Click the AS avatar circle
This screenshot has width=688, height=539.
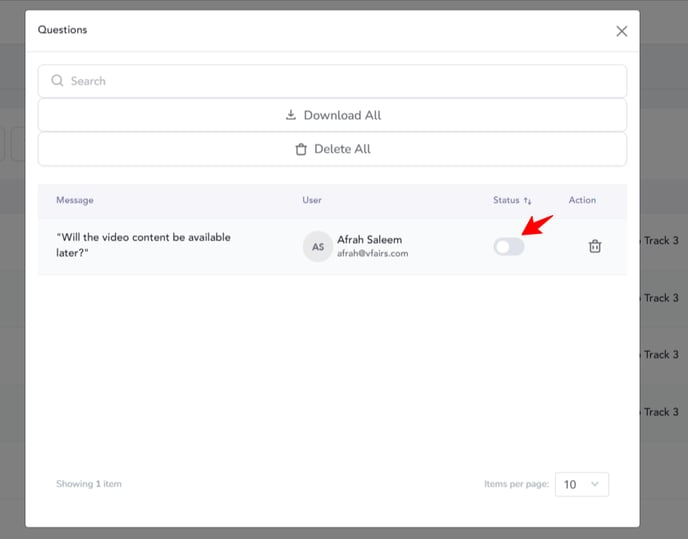click(x=318, y=247)
